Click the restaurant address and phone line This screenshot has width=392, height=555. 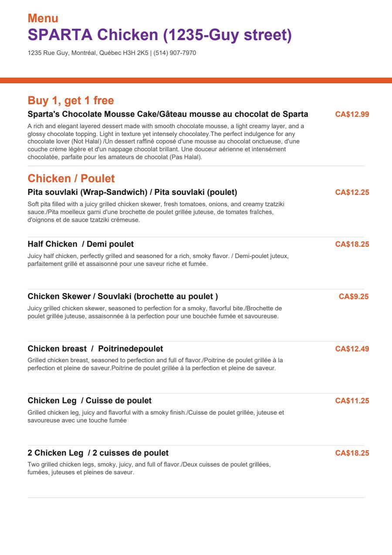(x=112, y=53)
